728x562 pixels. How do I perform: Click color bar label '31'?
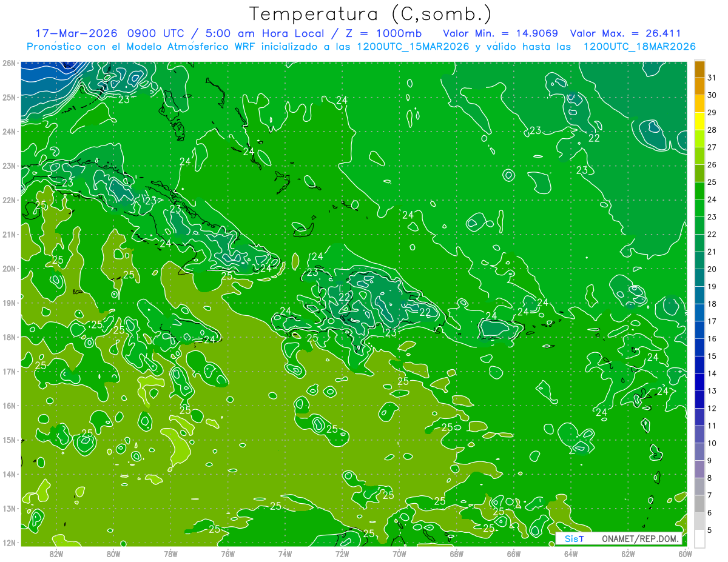712,78
